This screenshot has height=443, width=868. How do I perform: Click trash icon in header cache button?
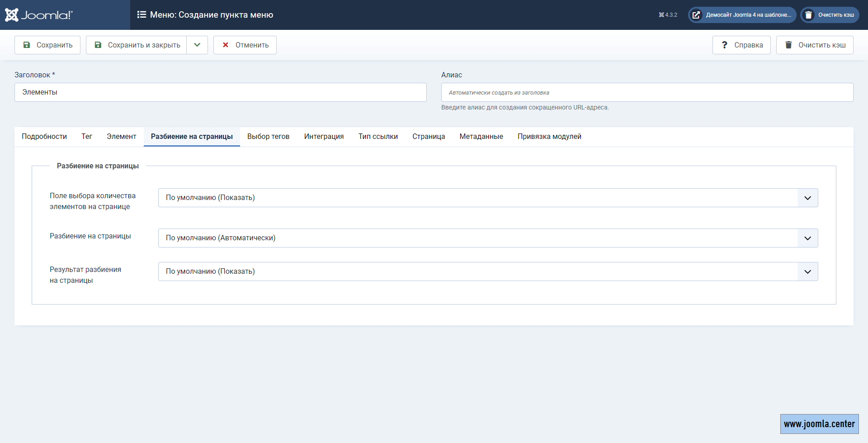coord(808,15)
